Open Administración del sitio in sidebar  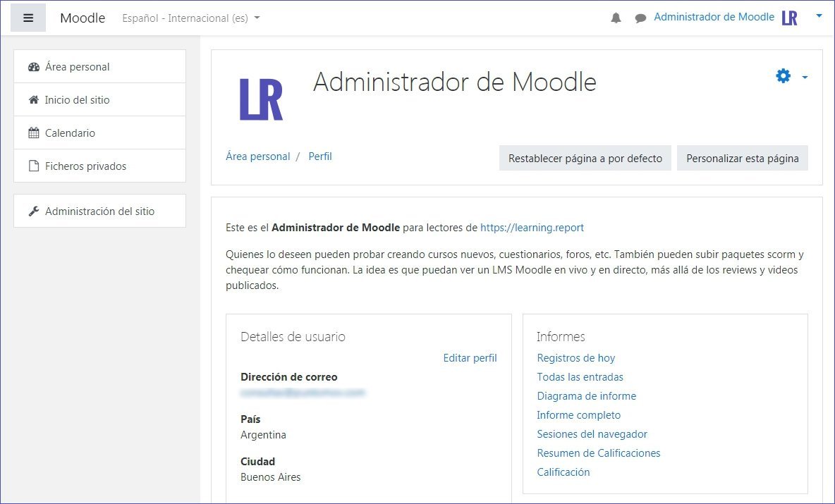click(x=99, y=211)
